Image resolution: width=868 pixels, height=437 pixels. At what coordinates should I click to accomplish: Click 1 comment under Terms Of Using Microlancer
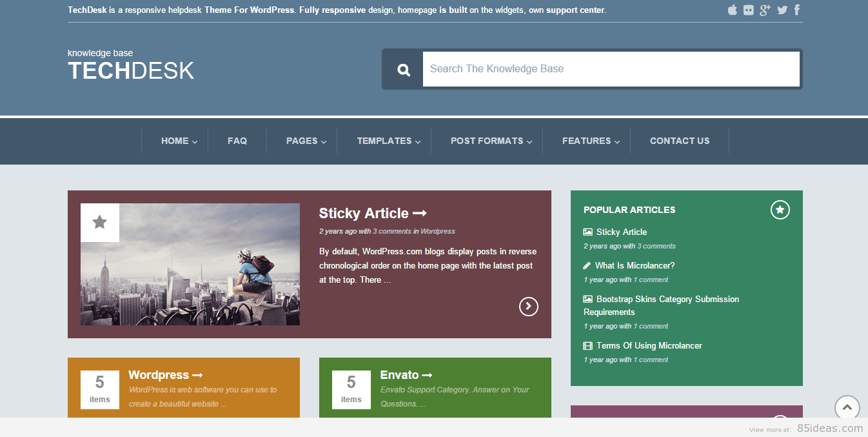(651, 360)
